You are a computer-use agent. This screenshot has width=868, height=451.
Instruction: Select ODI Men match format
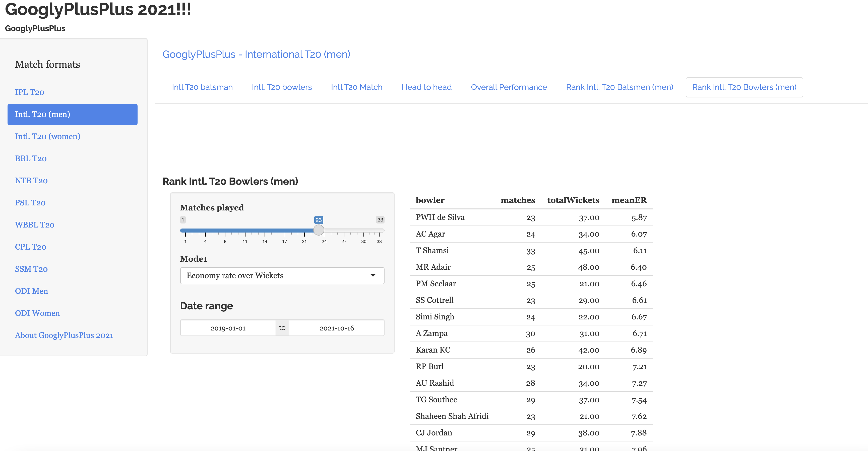point(31,291)
